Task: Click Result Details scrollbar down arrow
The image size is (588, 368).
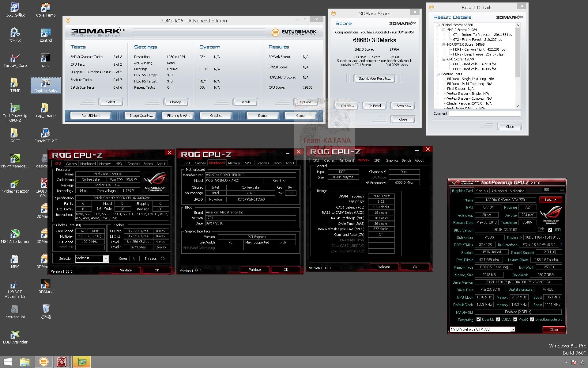Action: tap(518, 106)
